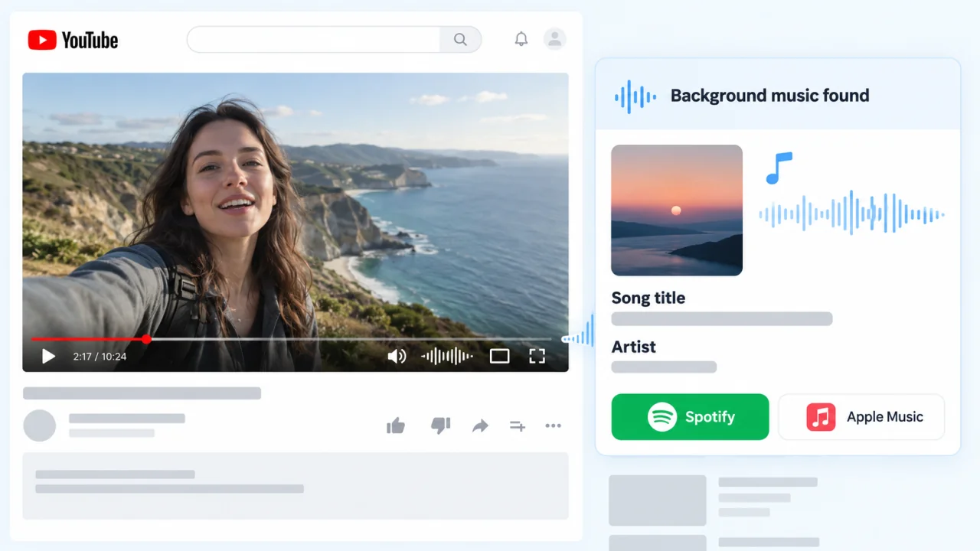Click the sunset album cover thumbnail

coord(677,210)
